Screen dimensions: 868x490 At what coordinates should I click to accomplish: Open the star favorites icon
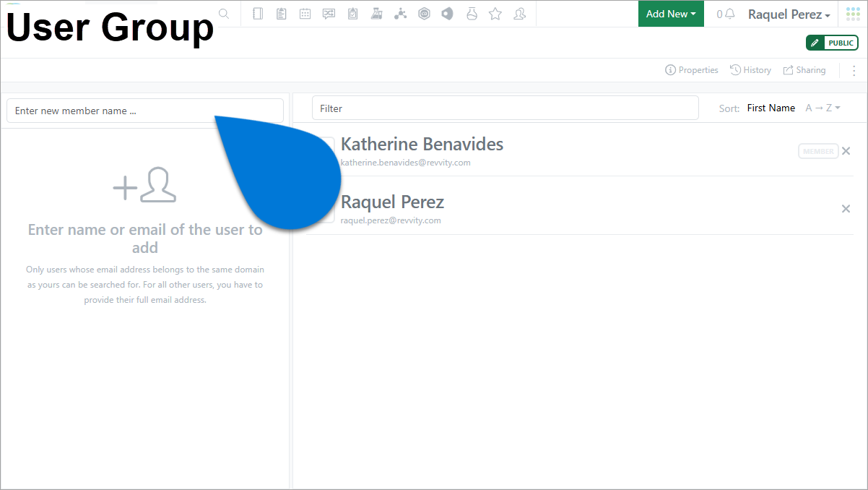coord(495,14)
